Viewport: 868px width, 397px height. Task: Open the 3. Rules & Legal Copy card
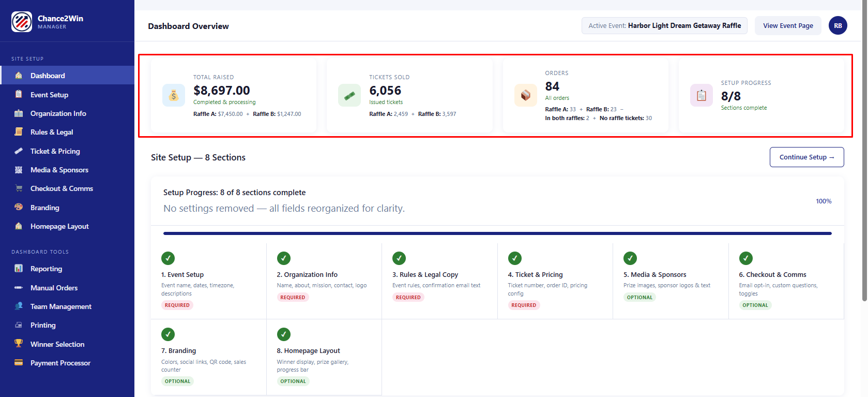(439, 281)
